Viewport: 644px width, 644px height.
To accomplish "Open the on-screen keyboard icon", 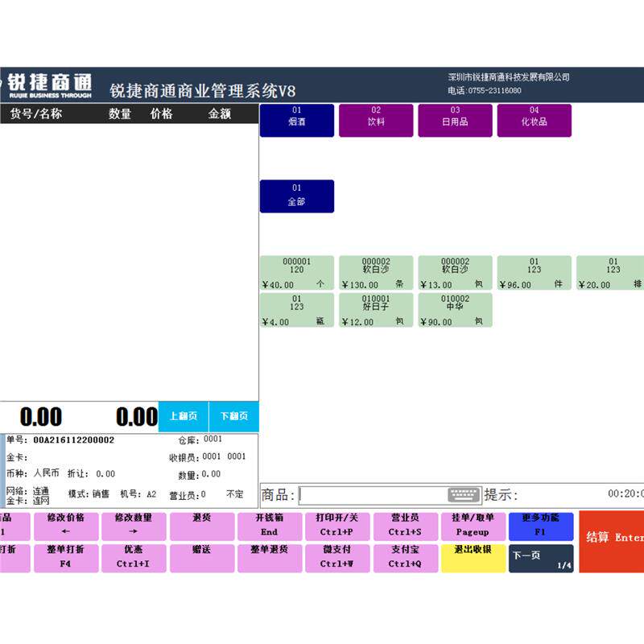I will 464,494.
